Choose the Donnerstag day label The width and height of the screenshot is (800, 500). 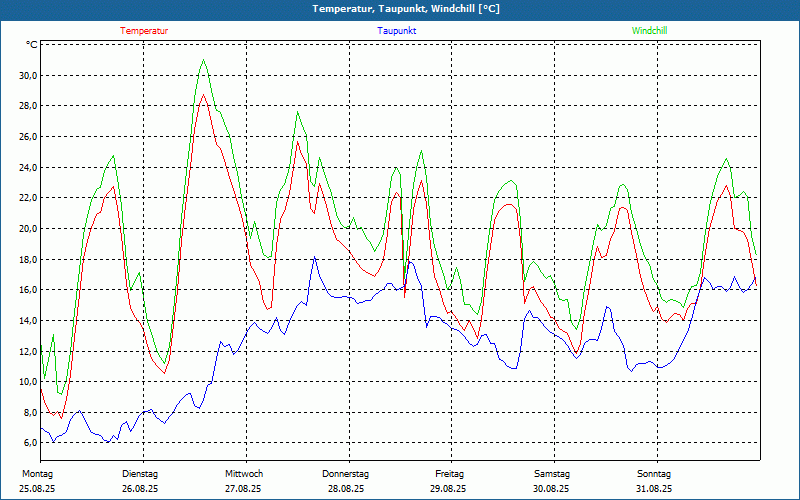pos(346,473)
